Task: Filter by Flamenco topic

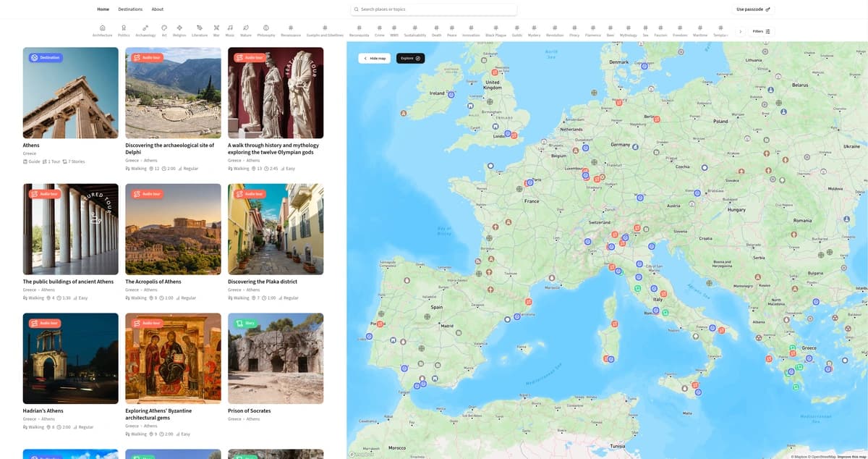Action: (593, 30)
